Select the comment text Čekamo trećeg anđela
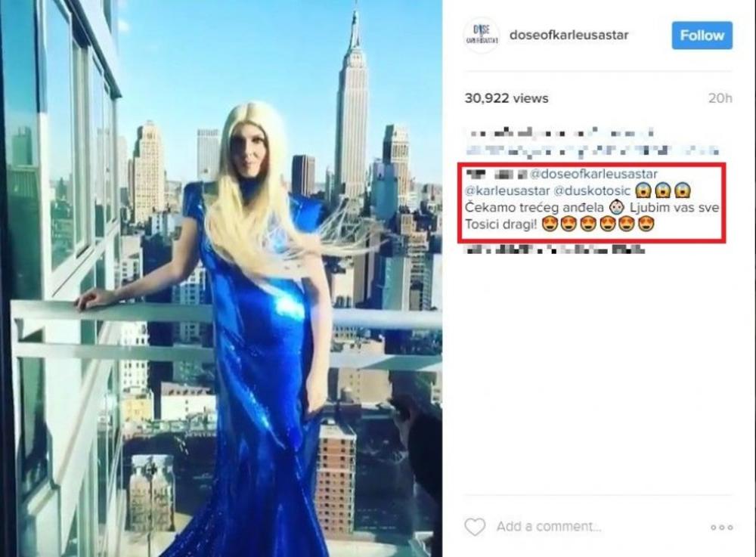 (x=534, y=208)
